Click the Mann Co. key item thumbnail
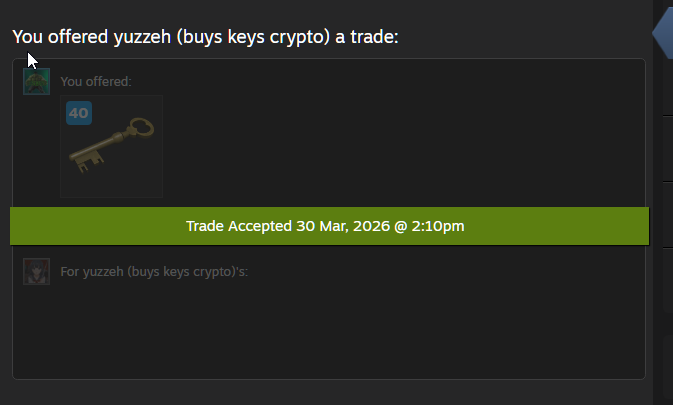The height and width of the screenshot is (405, 673). (112, 146)
